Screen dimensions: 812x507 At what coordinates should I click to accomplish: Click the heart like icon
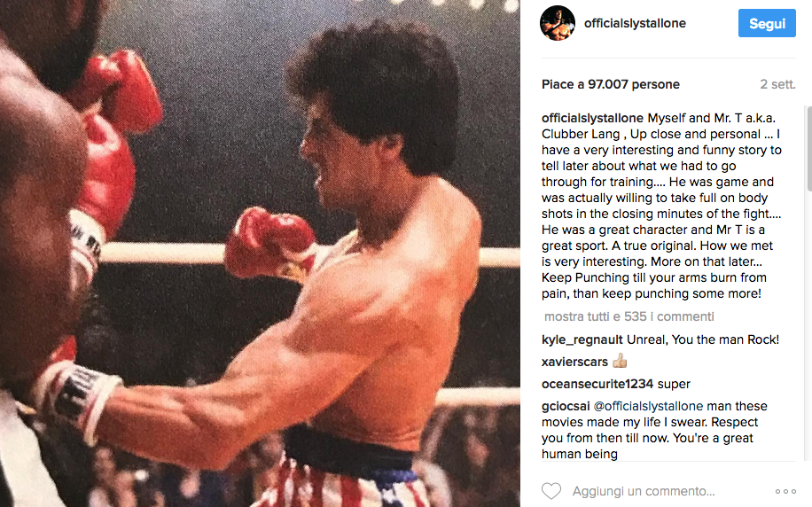pos(551,491)
